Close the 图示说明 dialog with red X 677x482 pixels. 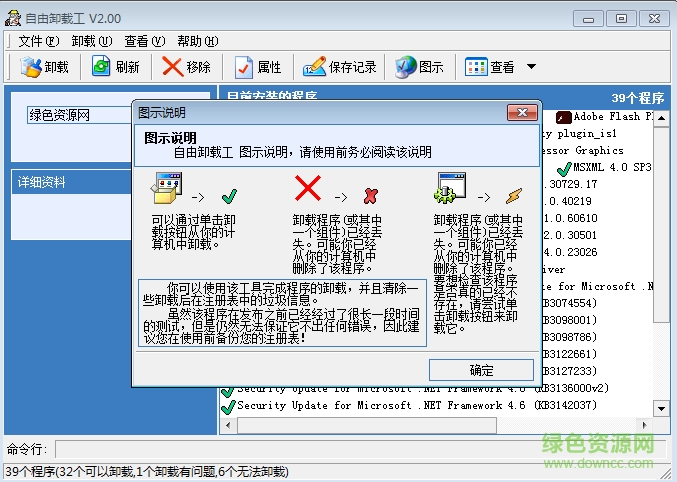click(x=522, y=113)
